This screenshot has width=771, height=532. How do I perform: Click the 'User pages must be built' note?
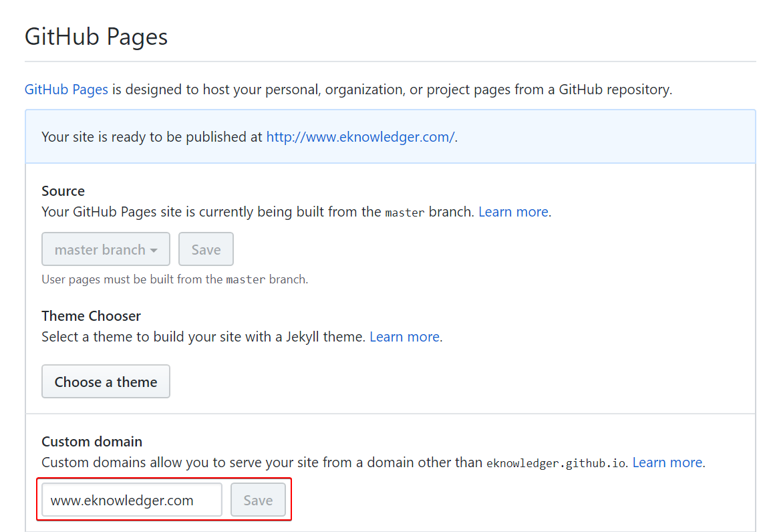175,280
